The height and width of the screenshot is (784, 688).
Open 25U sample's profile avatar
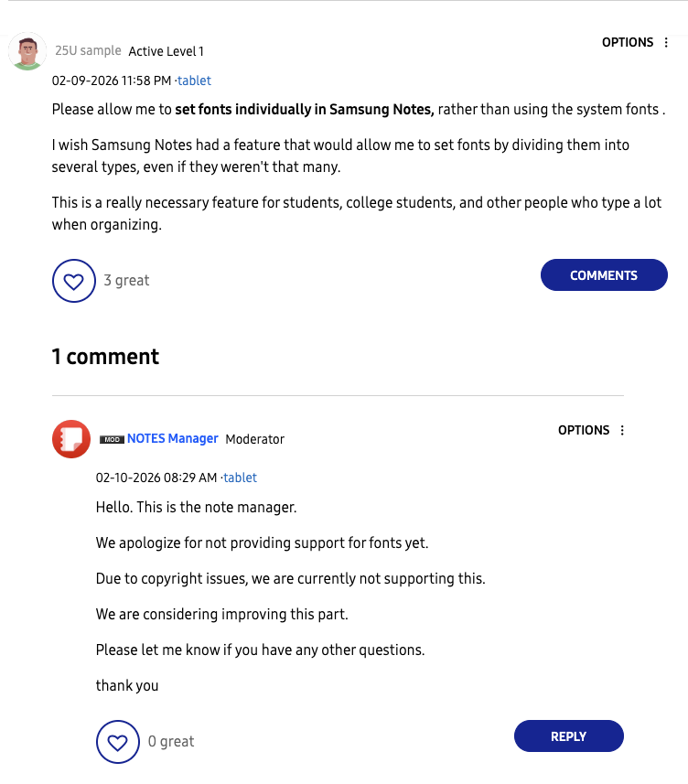pos(28,51)
